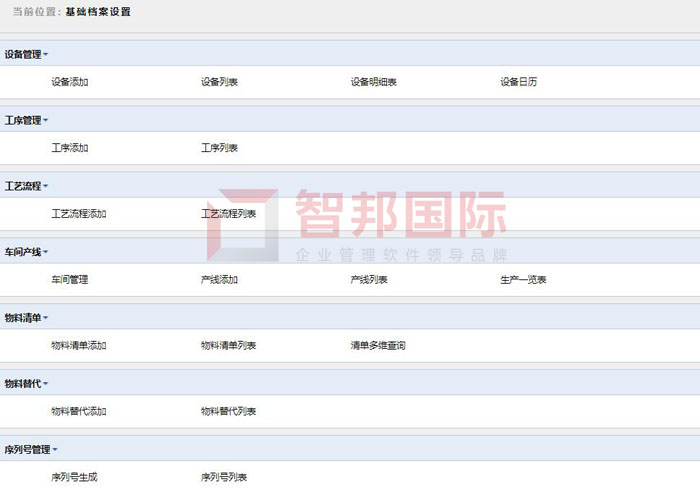Collapse the 设备管理 section

(x=26, y=54)
